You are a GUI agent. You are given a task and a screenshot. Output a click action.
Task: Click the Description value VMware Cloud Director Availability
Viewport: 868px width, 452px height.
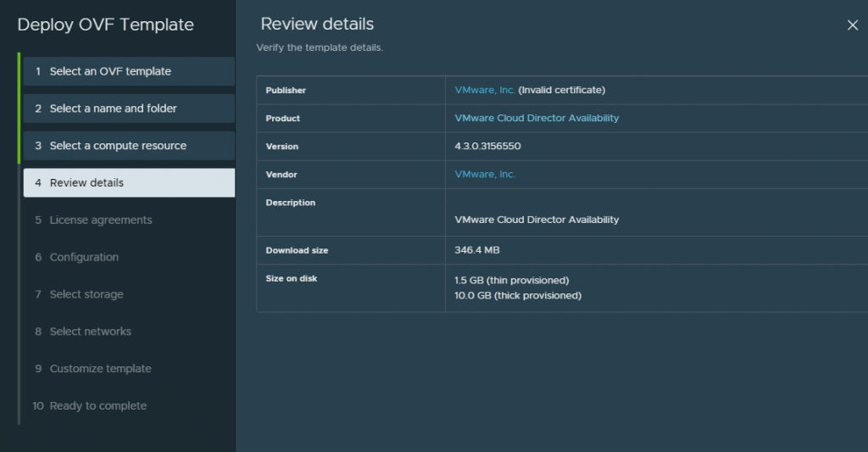click(537, 220)
